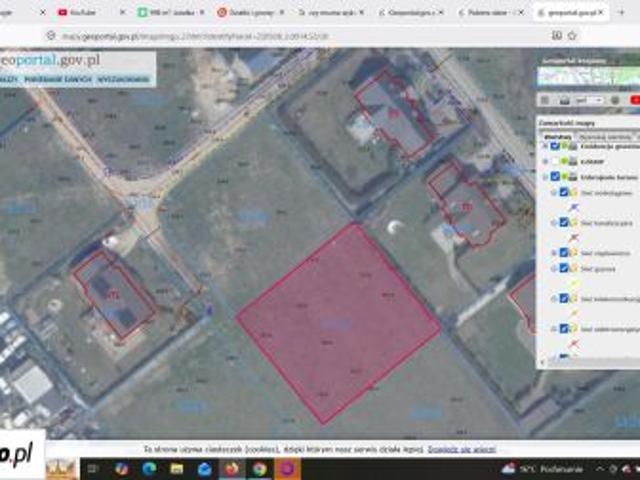Expand the Sieć kanalizacyjna layer node
Image resolution: width=640 pixels, height=480 pixels.
click(554, 223)
